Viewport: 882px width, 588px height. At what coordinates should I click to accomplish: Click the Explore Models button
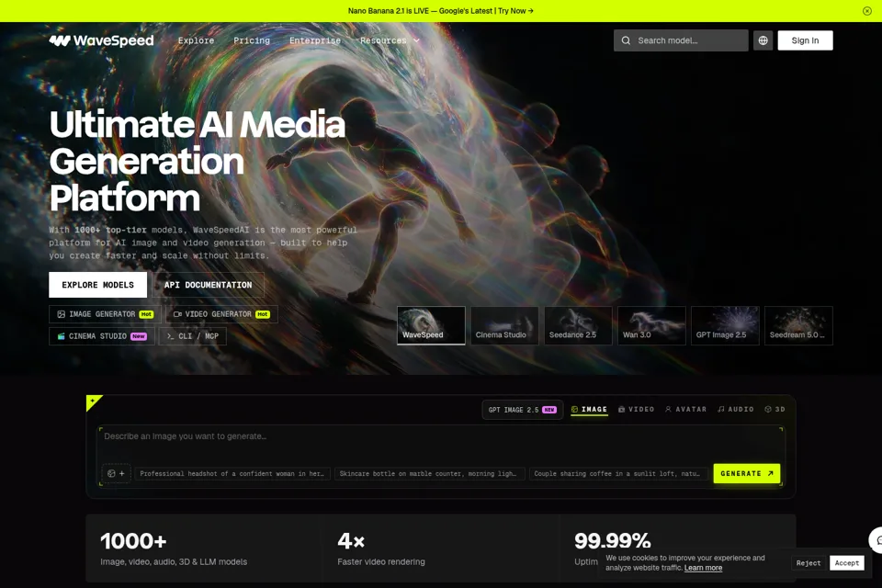98,285
